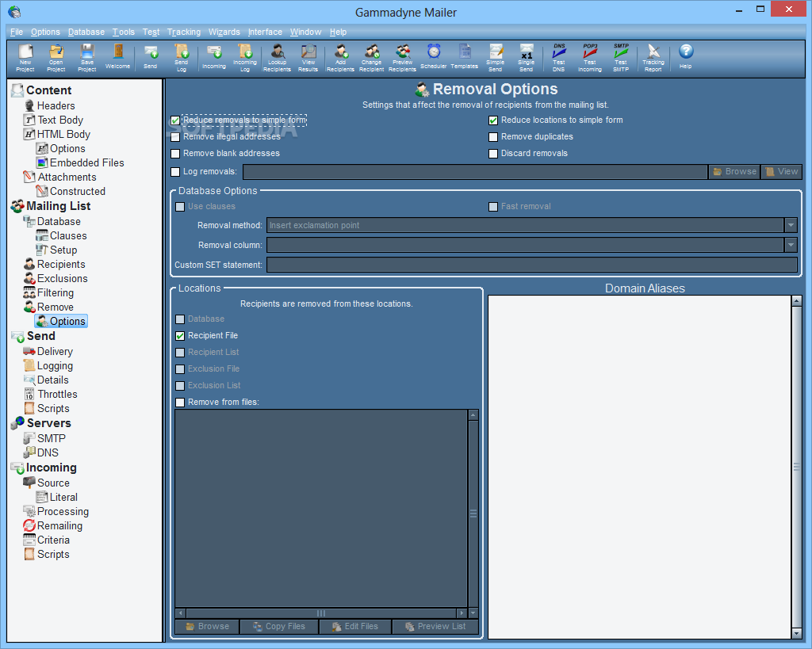812x649 pixels.
Task: Click the Log removals path field
Action: click(475, 172)
